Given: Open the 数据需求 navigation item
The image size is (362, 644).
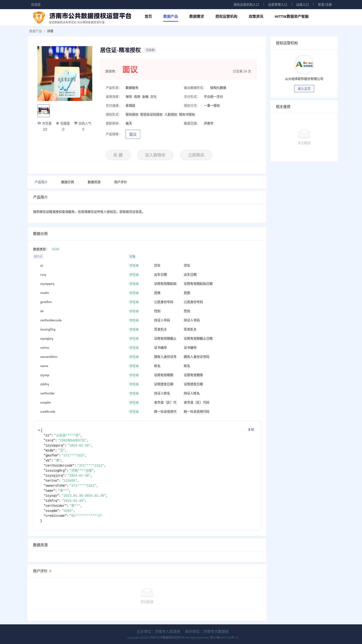Looking at the screenshot, I should (196, 16).
